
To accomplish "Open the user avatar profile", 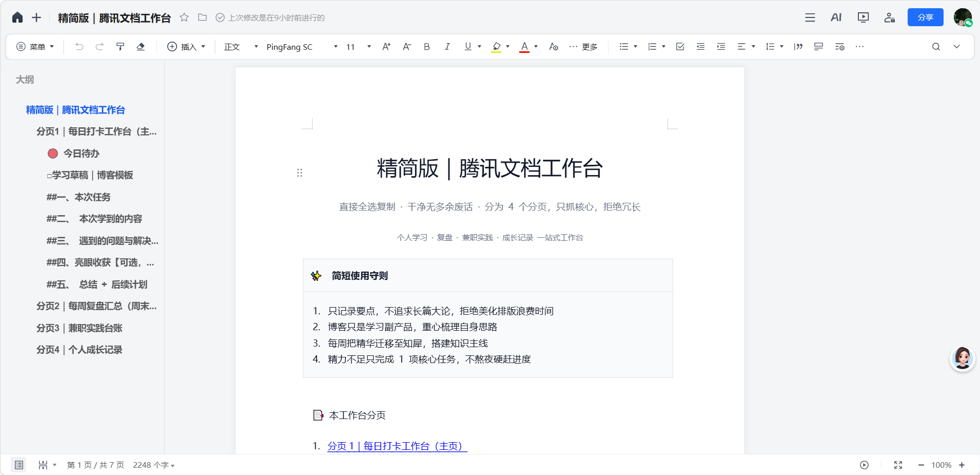I will 963,17.
